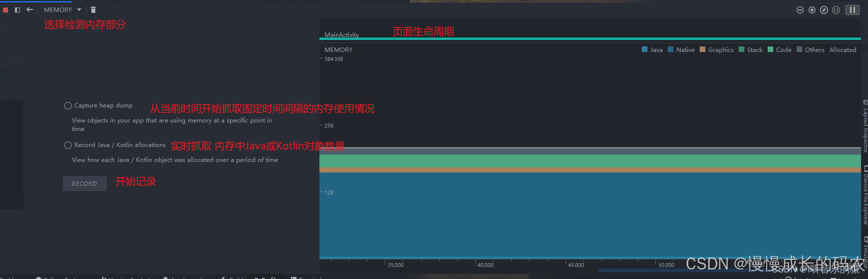The height and width of the screenshot is (279, 868).
Task: Click the 35.000 timeline marker
Action: [x=396, y=265]
